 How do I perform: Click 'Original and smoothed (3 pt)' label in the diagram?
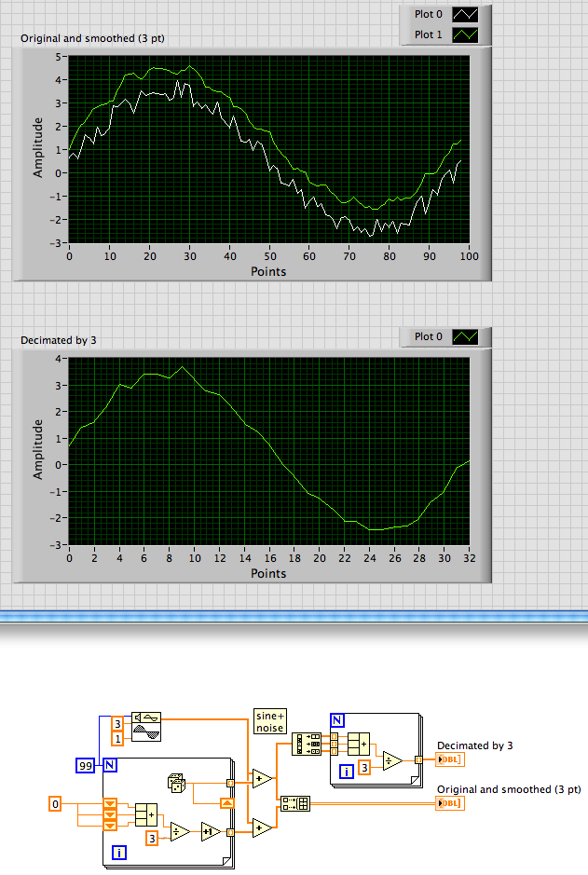pyautogui.click(x=509, y=789)
